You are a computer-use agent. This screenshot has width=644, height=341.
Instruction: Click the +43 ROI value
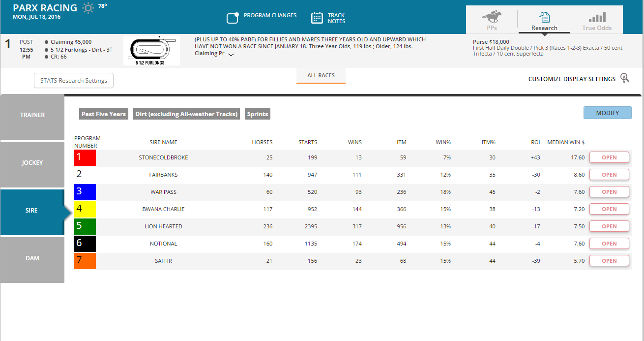(x=535, y=157)
